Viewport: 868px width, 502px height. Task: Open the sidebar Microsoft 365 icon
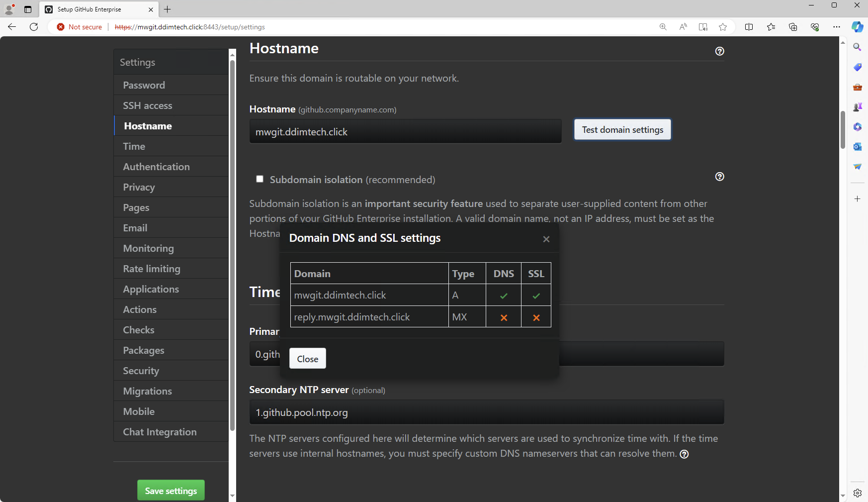857,127
